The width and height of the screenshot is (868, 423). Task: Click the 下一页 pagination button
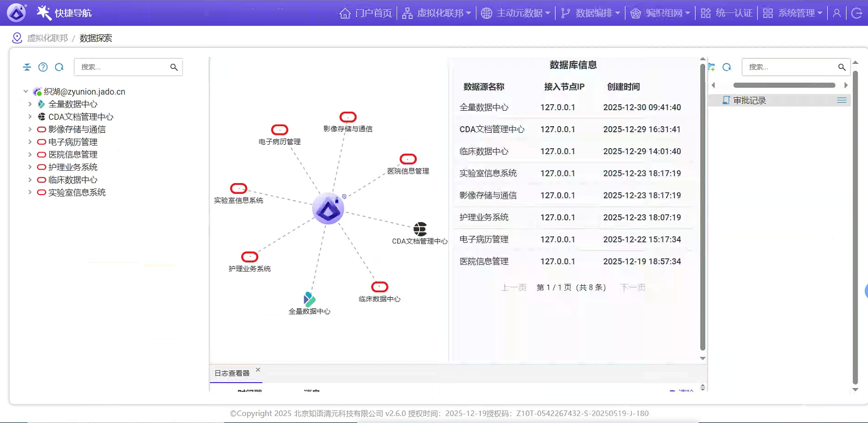click(x=632, y=287)
